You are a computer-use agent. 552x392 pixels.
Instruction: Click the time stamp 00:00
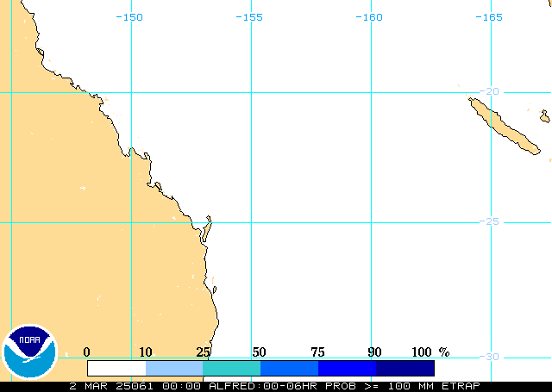point(181,386)
